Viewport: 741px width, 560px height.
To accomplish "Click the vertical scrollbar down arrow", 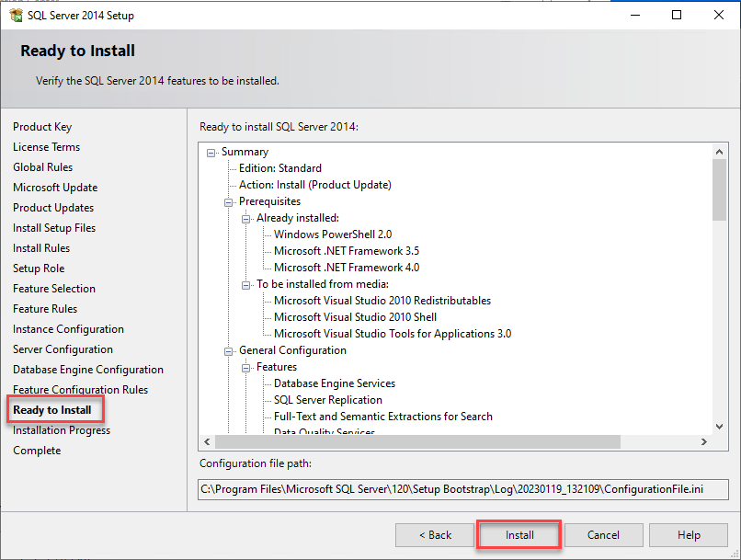I will (719, 427).
